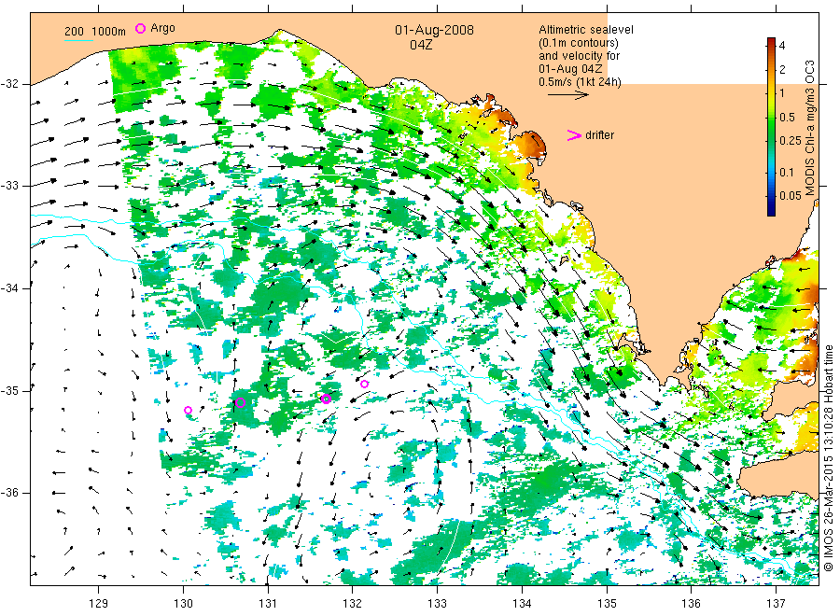Click the MODIS chlorophyll color bar
The image size is (840, 616).
click(771, 126)
